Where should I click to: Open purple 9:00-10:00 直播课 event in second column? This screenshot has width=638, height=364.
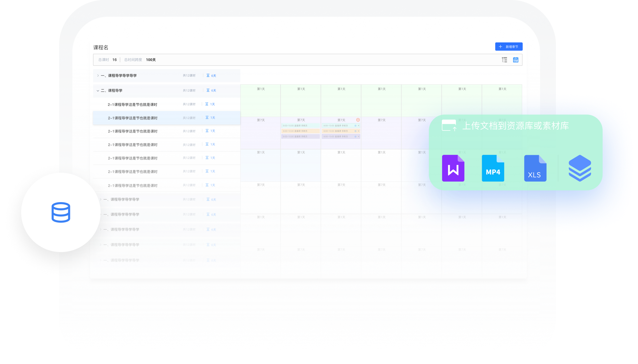(301, 137)
